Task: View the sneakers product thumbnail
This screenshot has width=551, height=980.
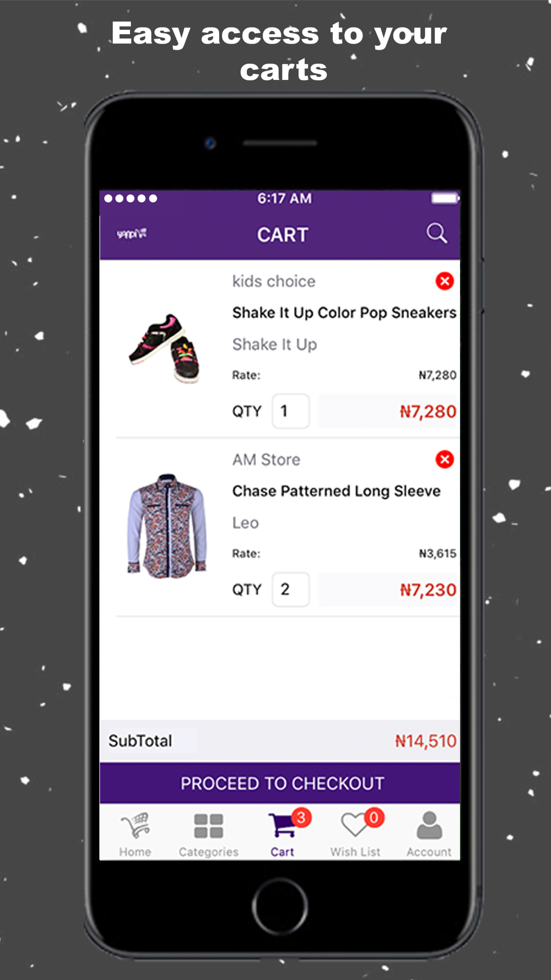Action: click(165, 348)
